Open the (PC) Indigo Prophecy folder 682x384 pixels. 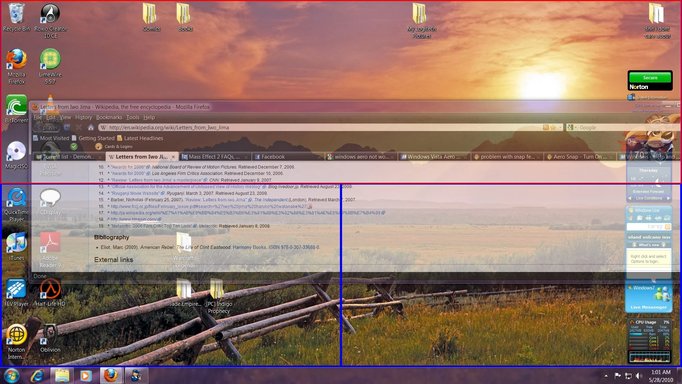point(217,296)
